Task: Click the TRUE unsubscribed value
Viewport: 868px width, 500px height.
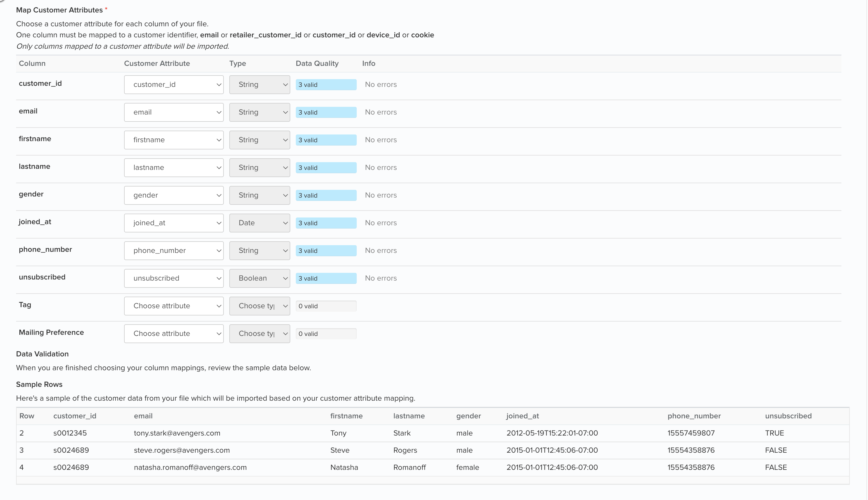Action: (x=775, y=433)
